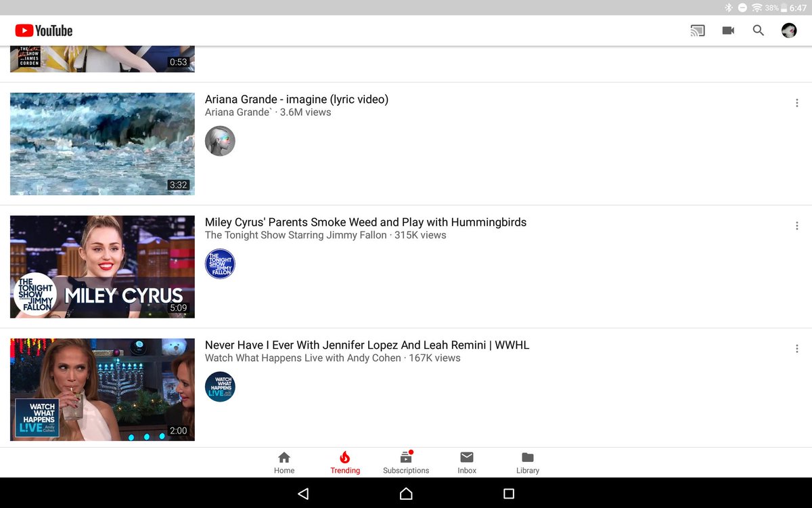Open title 'Ariana Grande - imagine (lyric video)'
The image size is (812, 508).
tap(296, 100)
